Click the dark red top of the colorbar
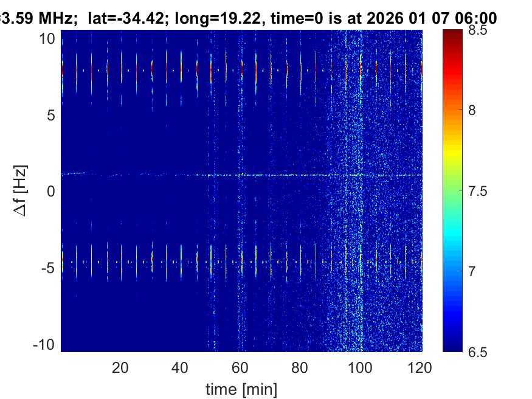This screenshot has height=399, width=532. [451, 34]
